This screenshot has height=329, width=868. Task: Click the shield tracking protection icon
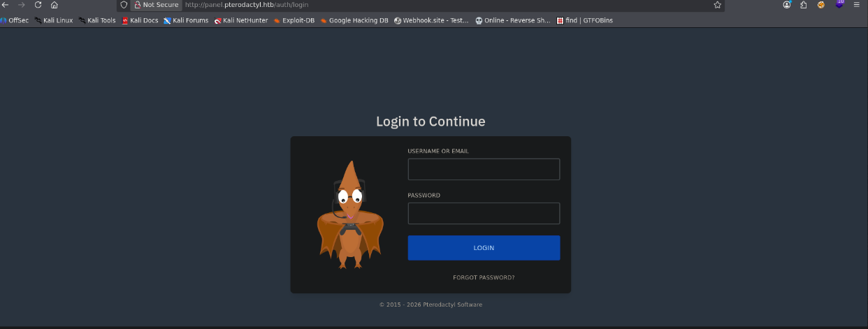point(124,5)
